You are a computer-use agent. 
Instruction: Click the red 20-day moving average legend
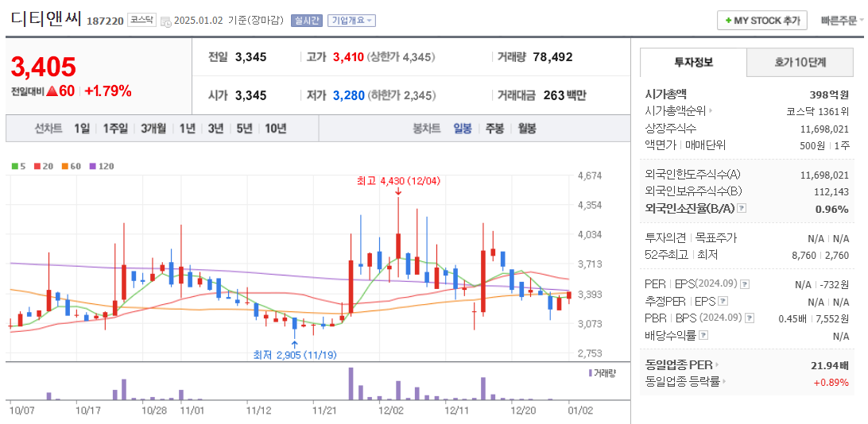click(43, 166)
